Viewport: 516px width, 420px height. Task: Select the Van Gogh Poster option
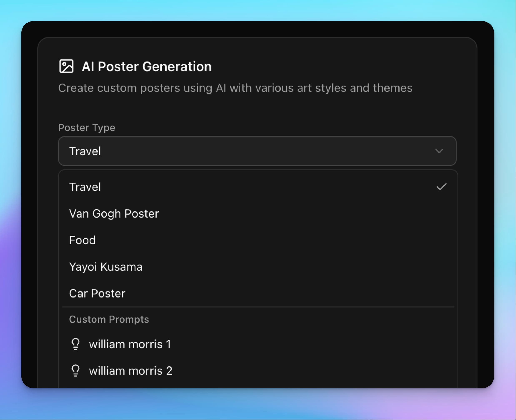114,213
